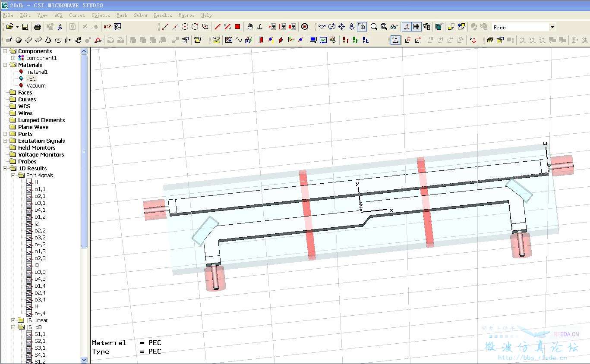Click the anchor point icon
This screenshot has height=364, width=590.
tap(260, 27)
